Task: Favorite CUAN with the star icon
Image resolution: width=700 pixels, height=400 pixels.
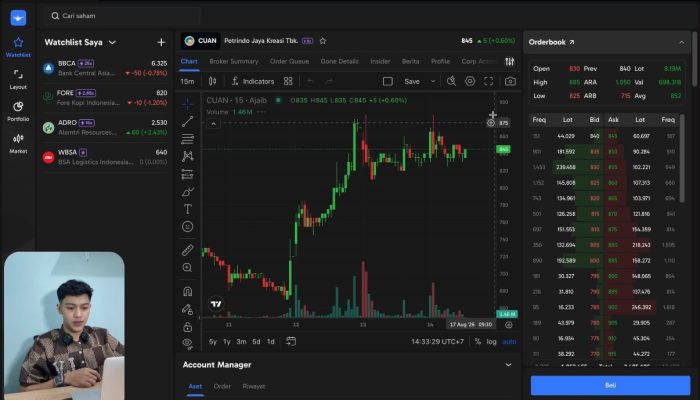Action: (323, 41)
